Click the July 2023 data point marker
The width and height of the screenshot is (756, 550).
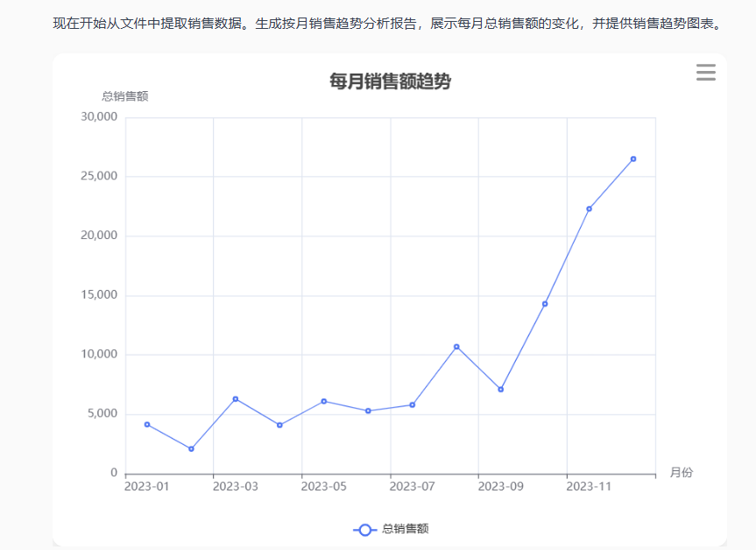tap(413, 405)
